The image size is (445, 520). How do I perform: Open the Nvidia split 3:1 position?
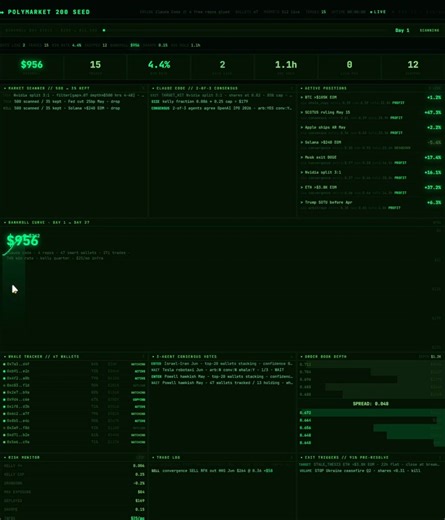(x=323, y=172)
